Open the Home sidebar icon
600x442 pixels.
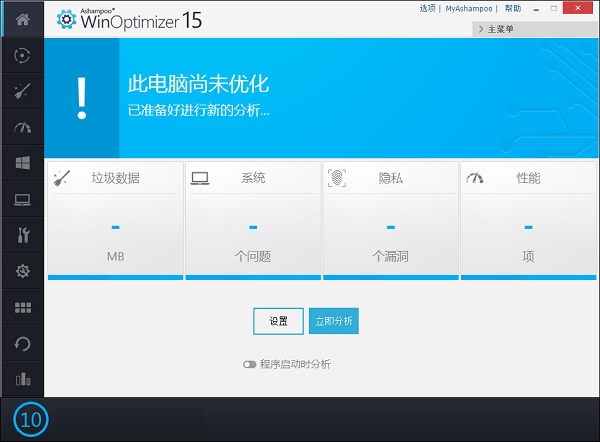23,19
